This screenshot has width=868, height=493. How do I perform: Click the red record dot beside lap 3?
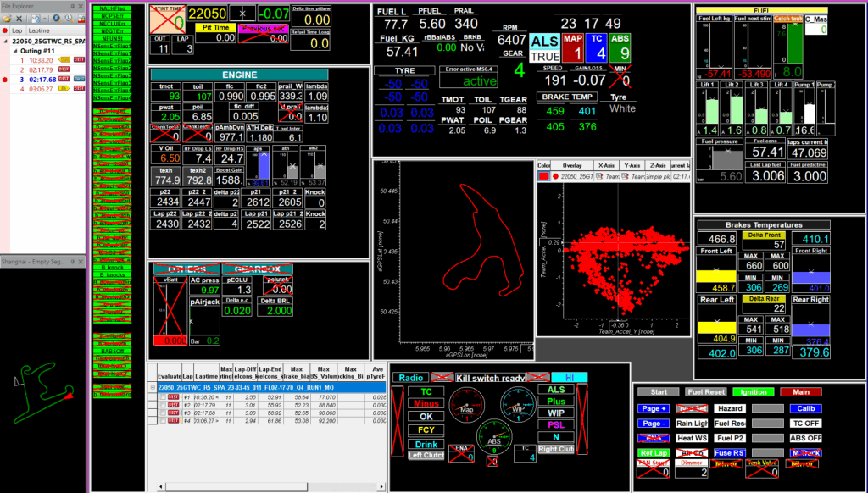4,79
